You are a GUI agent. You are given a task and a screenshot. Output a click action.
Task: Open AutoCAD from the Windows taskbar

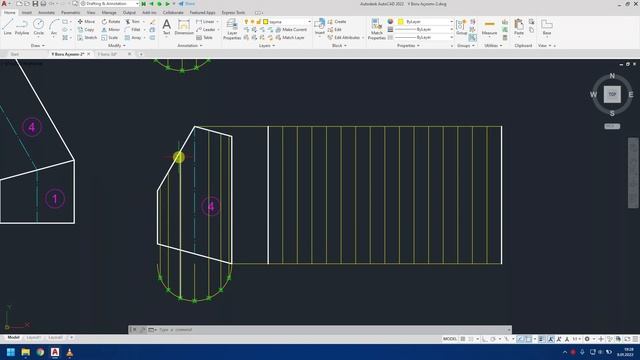(x=55, y=352)
